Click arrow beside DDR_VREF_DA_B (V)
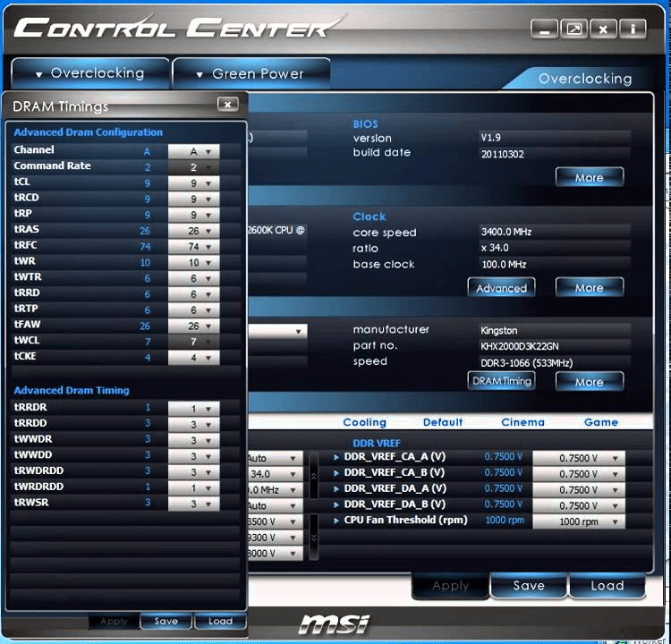The image size is (671, 644). pyautogui.click(x=336, y=505)
